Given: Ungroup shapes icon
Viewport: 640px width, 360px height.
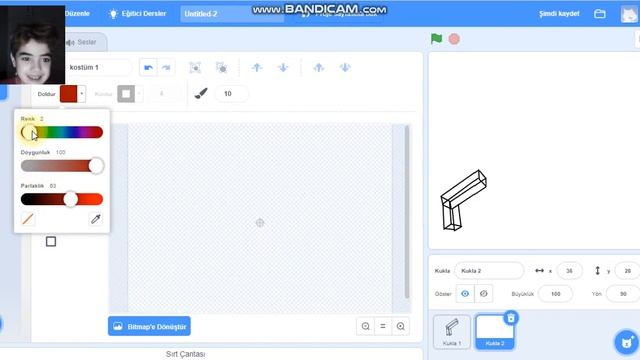Looking at the screenshot, I should coord(221,68).
